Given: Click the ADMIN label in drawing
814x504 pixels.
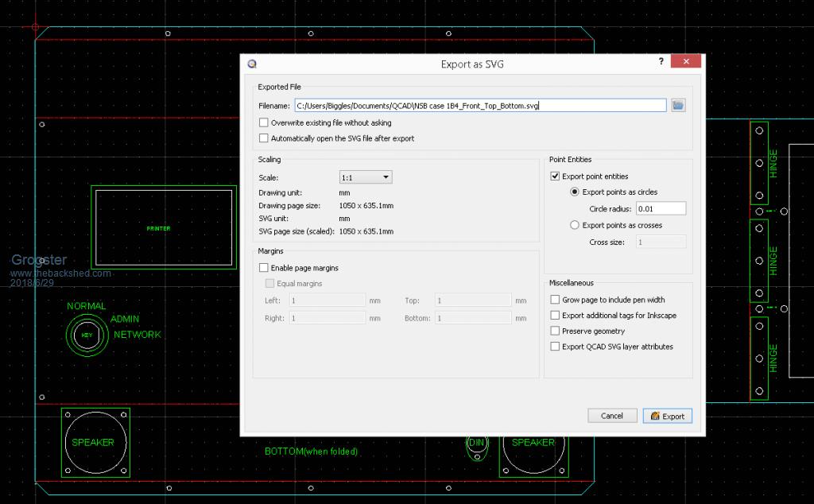Looking at the screenshot, I should click(125, 319).
